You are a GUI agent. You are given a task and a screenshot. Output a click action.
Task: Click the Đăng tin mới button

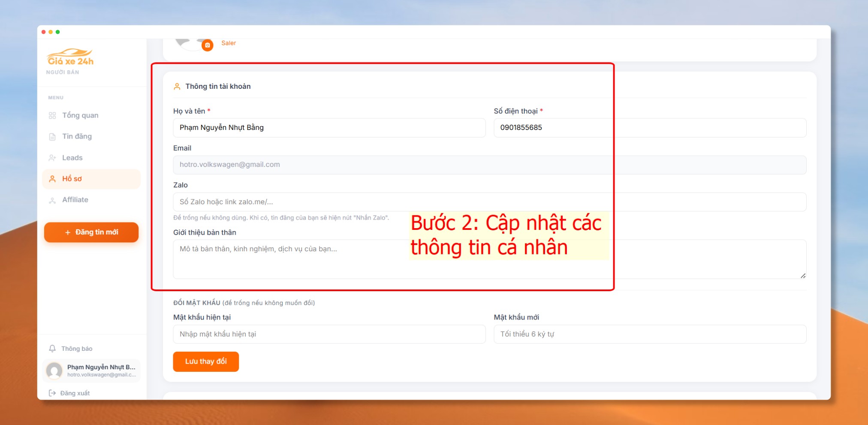point(91,232)
